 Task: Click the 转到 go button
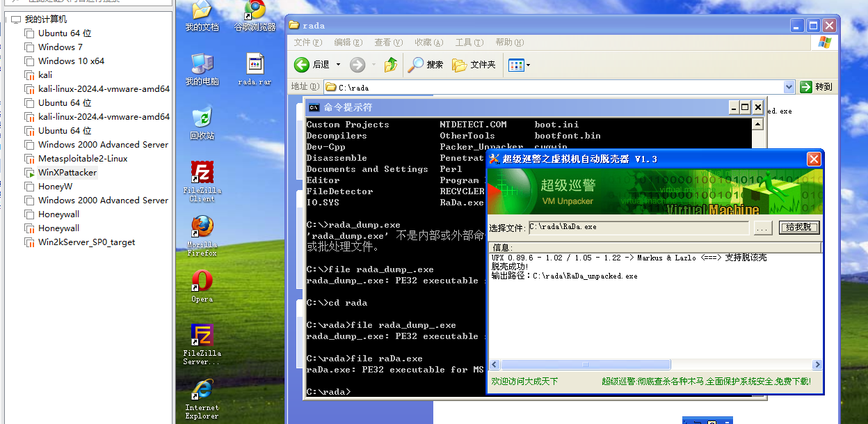coord(817,87)
